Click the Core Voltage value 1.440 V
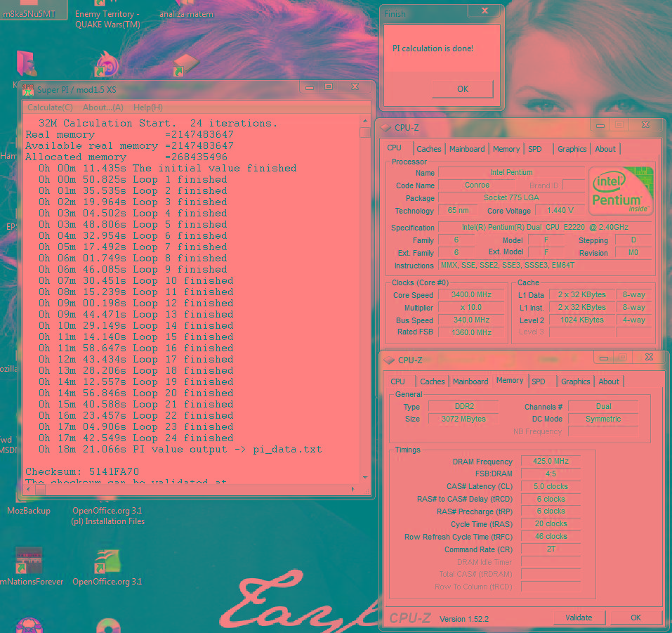 pos(560,210)
